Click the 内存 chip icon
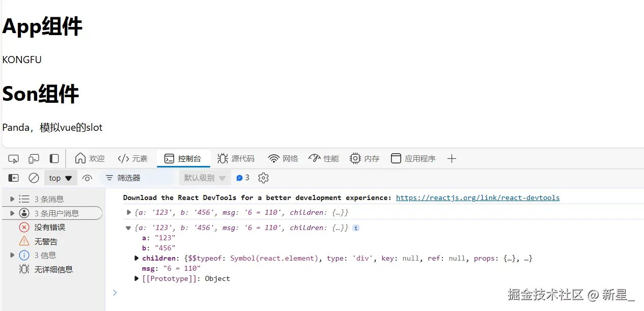Image resolution: width=644 pixels, height=311 pixels. (355, 159)
